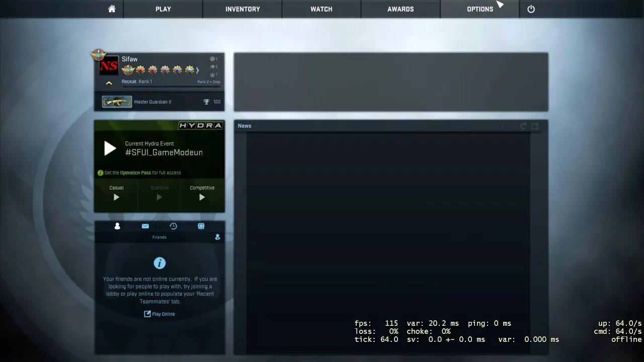The height and width of the screenshot is (362, 644).
Task: Open the invites envelope tab
Action: coord(145,226)
